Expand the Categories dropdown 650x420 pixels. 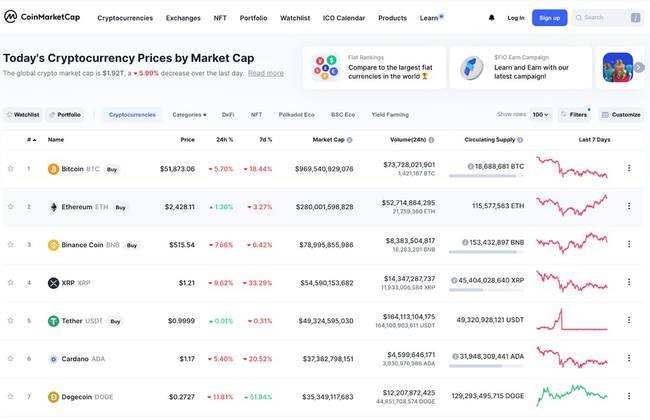189,115
